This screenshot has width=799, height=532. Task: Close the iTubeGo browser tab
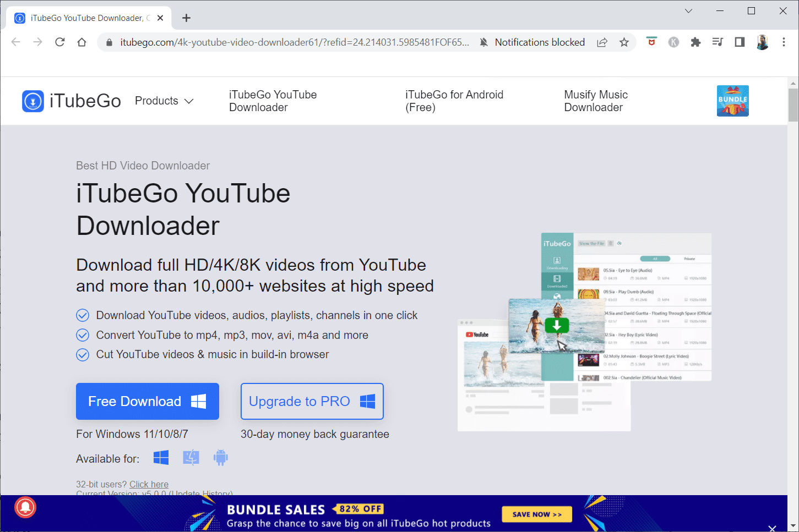(160, 18)
